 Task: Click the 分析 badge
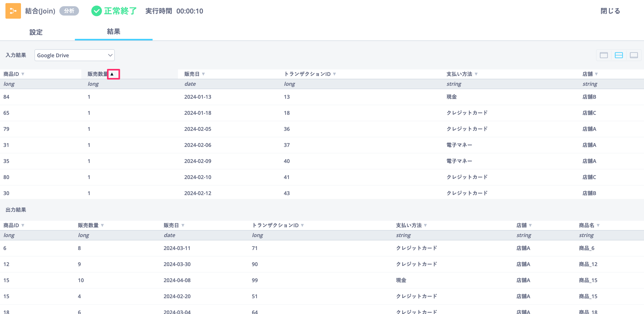(69, 11)
